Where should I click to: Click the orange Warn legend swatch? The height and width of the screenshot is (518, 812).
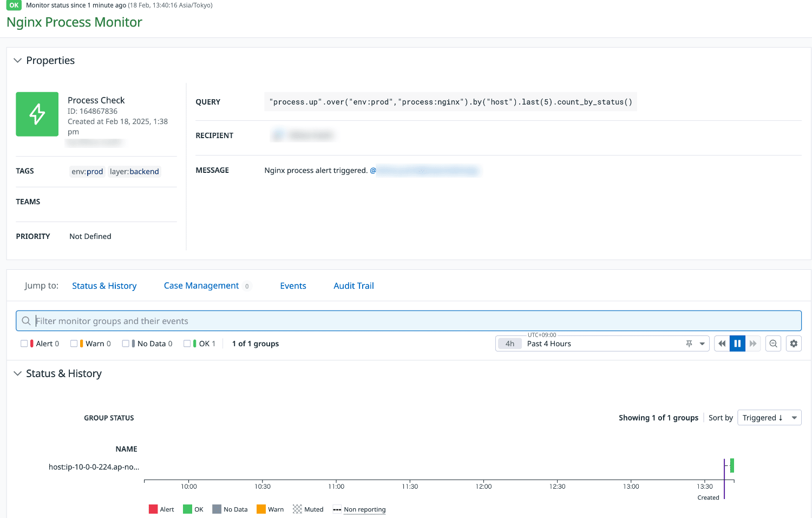pos(261,509)
